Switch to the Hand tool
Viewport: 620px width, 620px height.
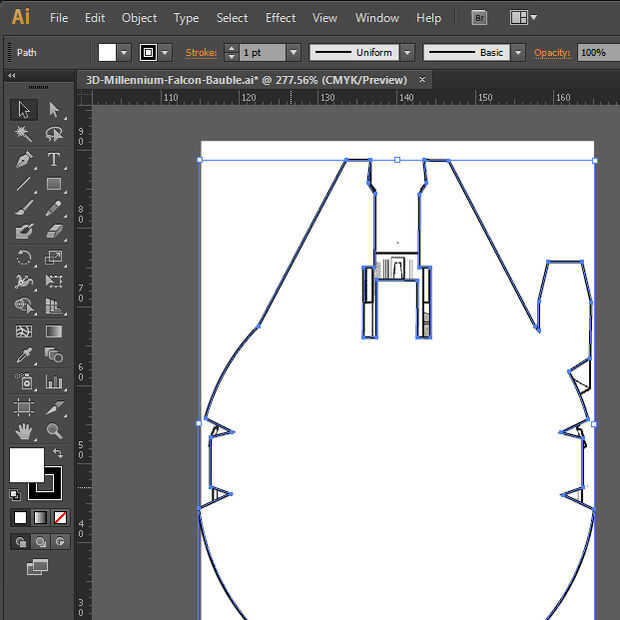(x=24, y=431)
